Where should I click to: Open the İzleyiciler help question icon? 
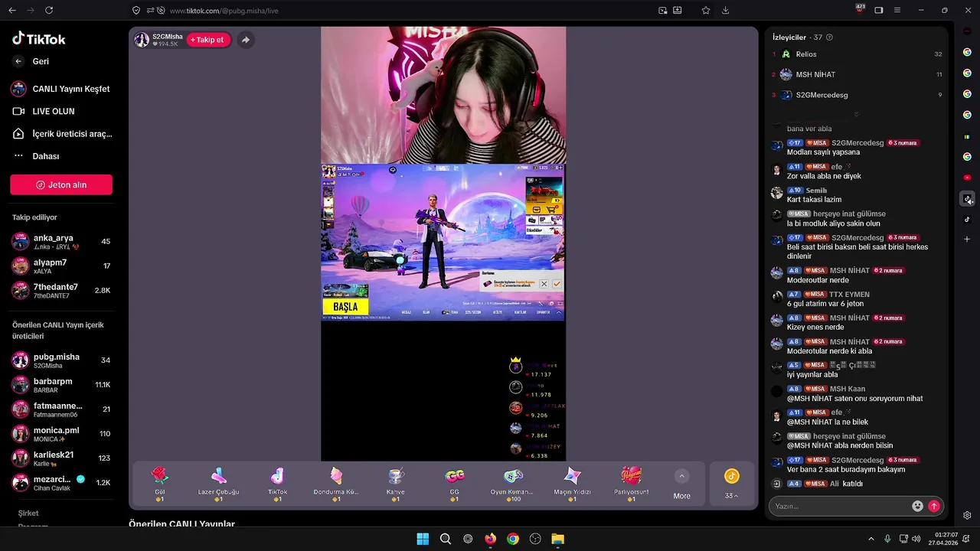[830, 37]
